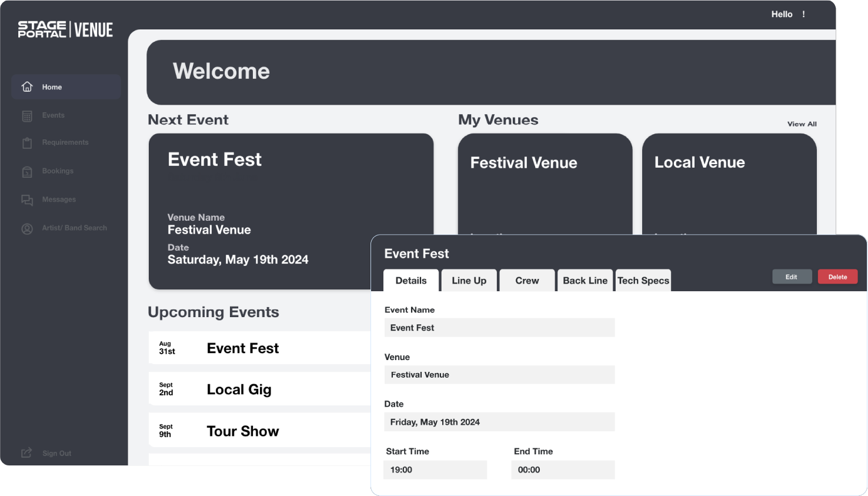Open Messages using the chat icon
This screenshot has height=496, width=868.
pyautogui.click(x=27, y=199)
